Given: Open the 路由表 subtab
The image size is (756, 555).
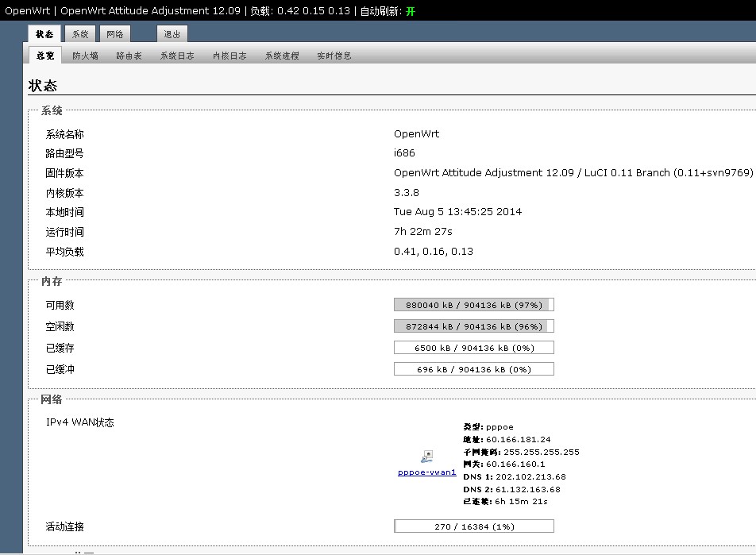Looking at the screenshot, I should (129, 56).
